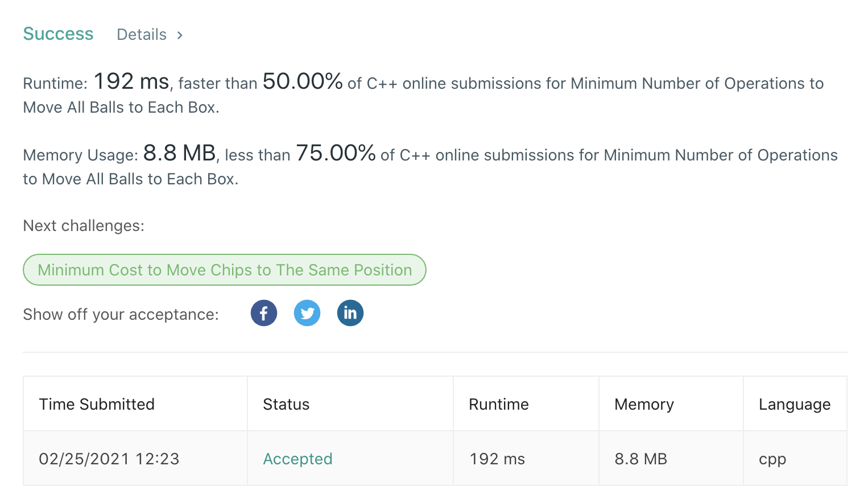Select the Language column header
Viewport: 868px width, 503px height.
coord(795,404)
